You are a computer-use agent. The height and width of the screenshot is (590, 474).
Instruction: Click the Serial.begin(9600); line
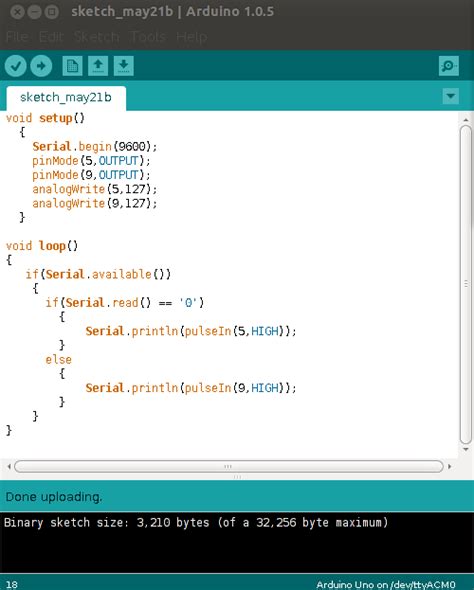pos(94,146)
